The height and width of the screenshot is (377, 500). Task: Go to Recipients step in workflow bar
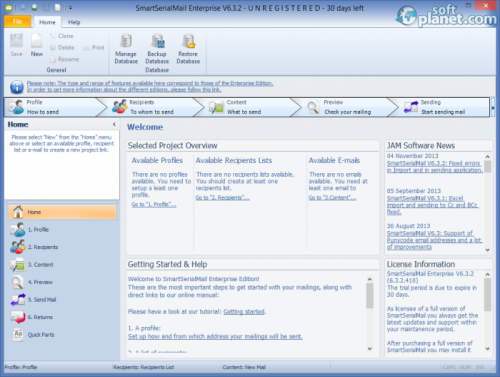(153, 107)
